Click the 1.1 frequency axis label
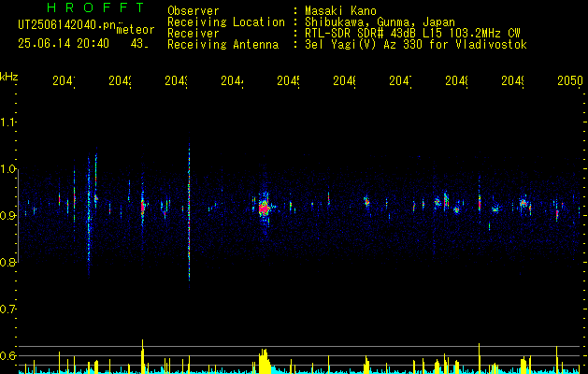Viewport: 588px width, 374px height. (7, 122)
